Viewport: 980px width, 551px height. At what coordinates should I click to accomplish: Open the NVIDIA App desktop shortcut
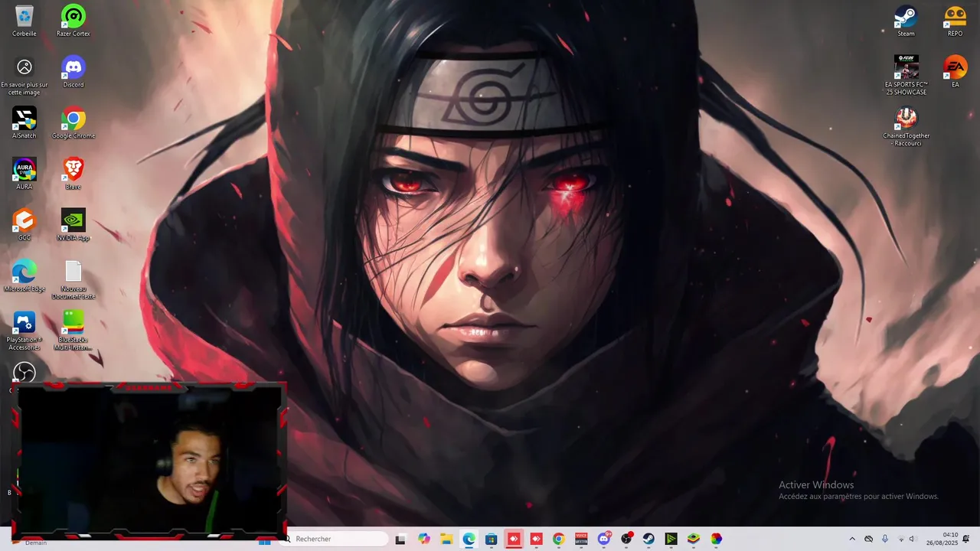[73, 225]
